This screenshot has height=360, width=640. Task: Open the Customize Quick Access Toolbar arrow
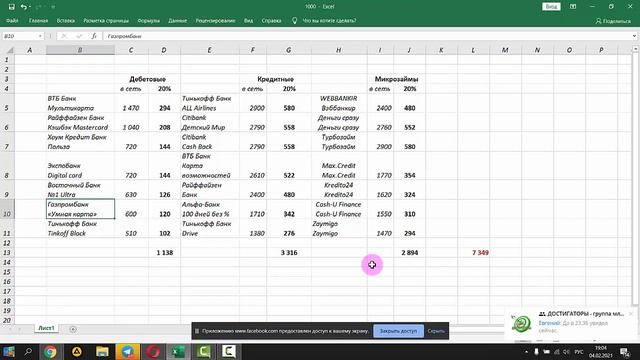coord(53,7)
